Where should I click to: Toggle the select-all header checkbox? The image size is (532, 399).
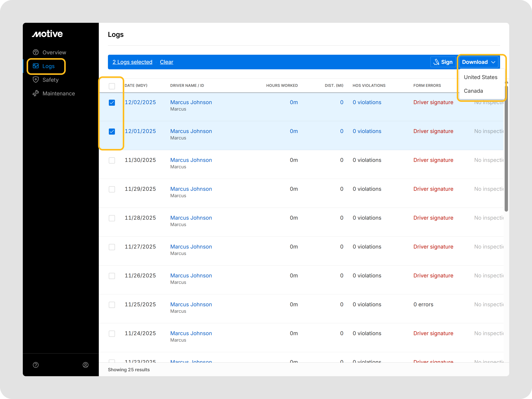(112, 86)
